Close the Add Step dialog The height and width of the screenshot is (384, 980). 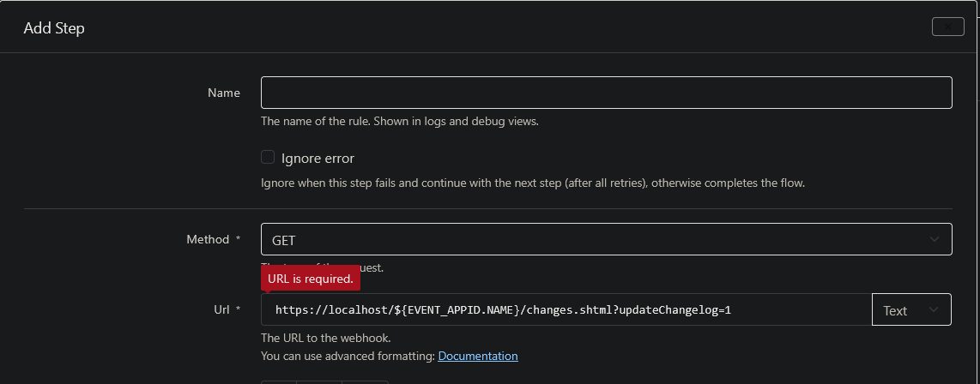click(x=947, y=27)
